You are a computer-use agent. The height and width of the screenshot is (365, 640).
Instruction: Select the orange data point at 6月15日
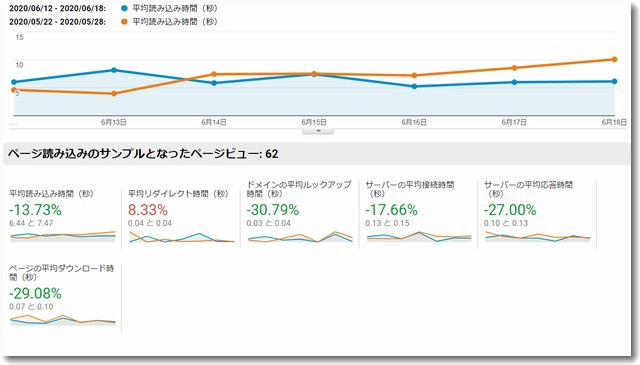click(x=314, y=73)
